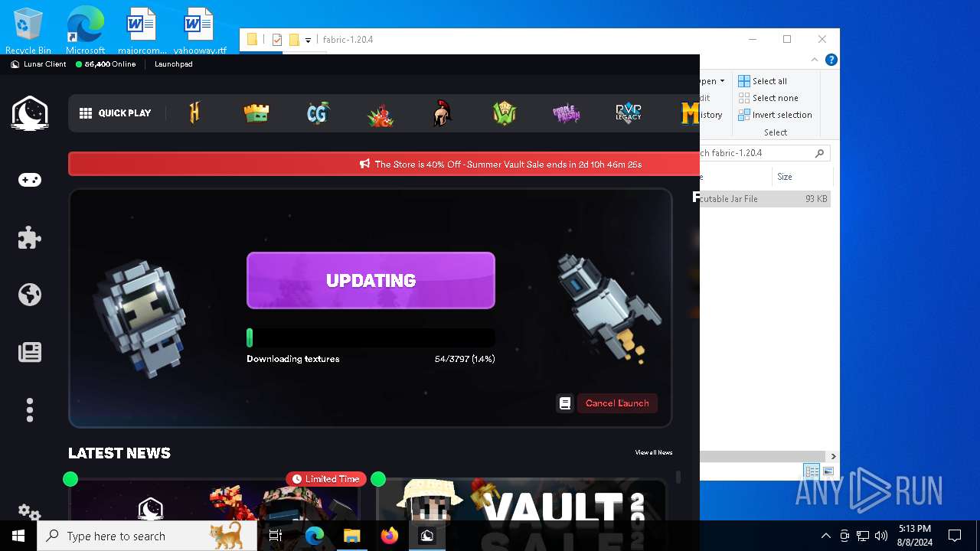Show hidden system tray icons

click(x=825, y=536)
